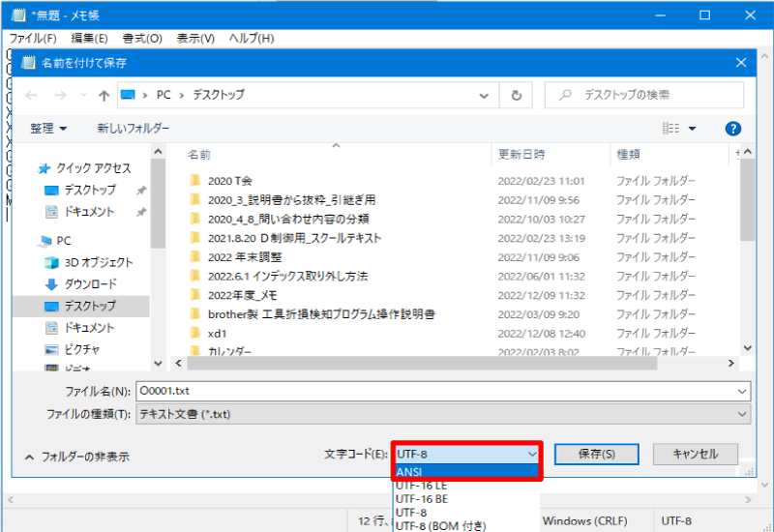Open the recent locations dropdown arrow
Image resolution: width=774 pixels, height=532 pixels.
coord(83,95)
